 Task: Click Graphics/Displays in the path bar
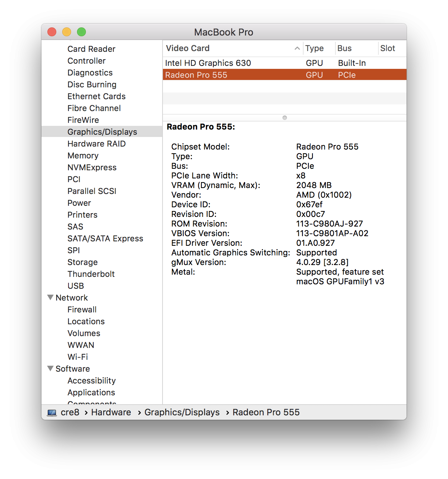(182, 412)
